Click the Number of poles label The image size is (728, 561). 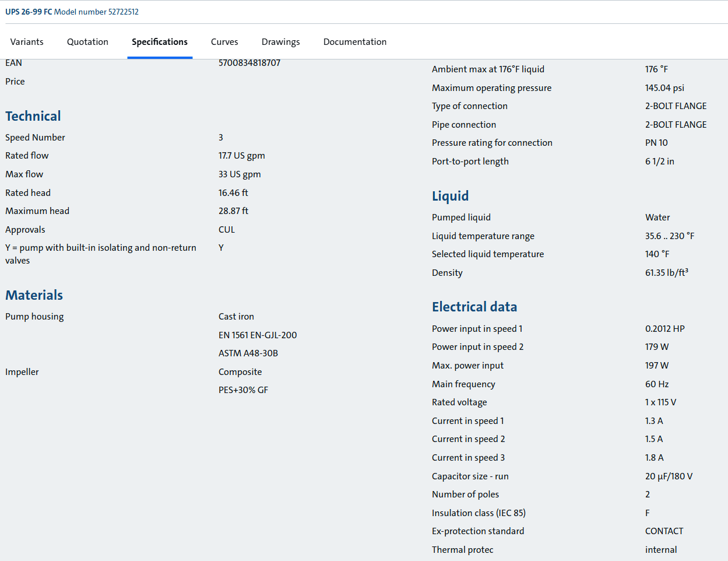pos(465,495)
